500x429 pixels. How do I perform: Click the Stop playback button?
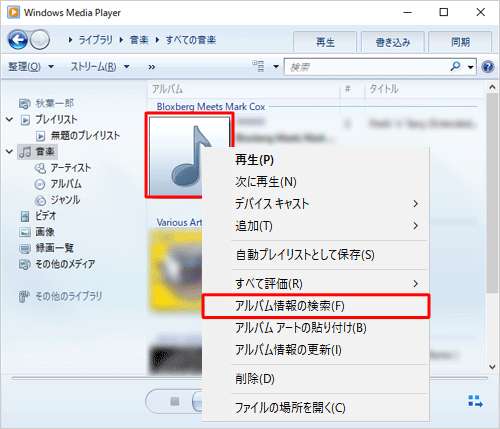coord(175,401)
